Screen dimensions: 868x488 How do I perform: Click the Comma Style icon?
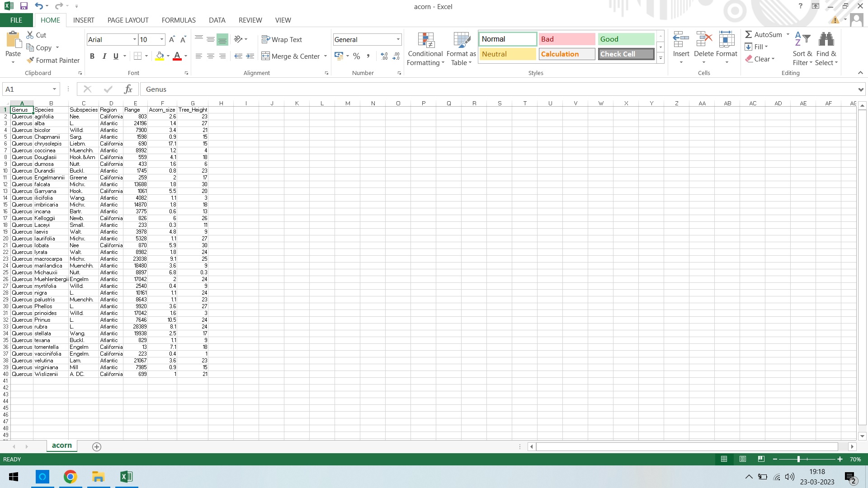368,56
